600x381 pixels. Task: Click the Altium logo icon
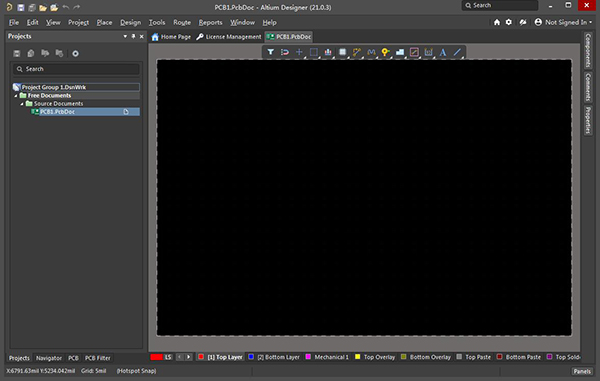[x=9, y=7]
